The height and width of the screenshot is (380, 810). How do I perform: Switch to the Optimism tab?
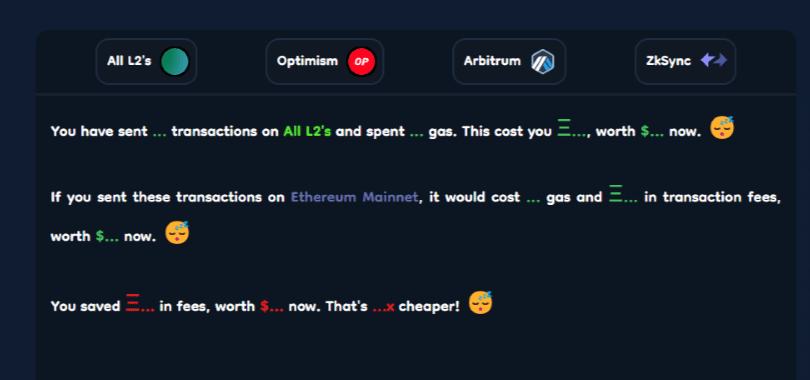(324, 61)
